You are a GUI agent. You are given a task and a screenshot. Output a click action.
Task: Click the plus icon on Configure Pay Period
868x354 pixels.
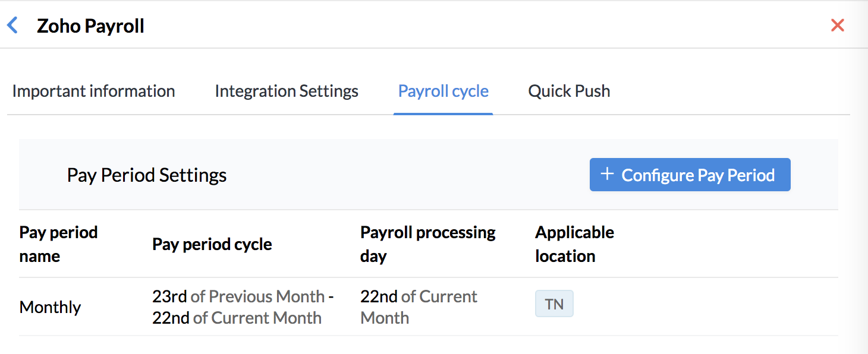606,175
